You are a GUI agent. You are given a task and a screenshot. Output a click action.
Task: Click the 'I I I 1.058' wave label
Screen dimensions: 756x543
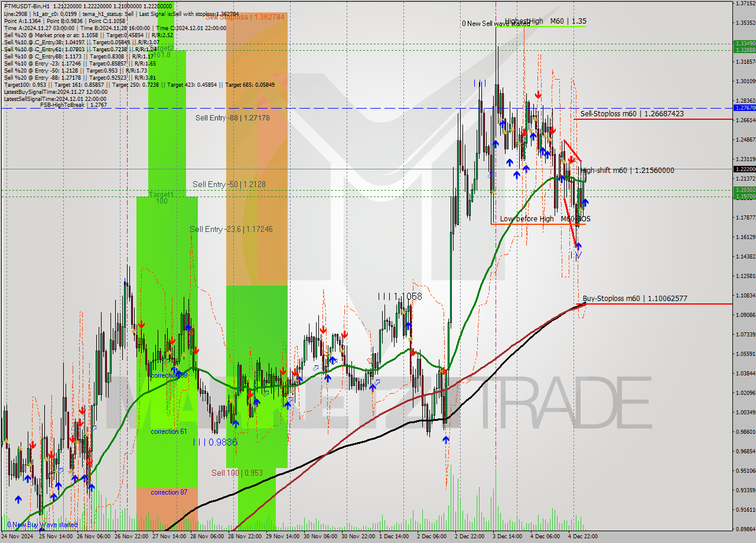[x=400, y=297]
